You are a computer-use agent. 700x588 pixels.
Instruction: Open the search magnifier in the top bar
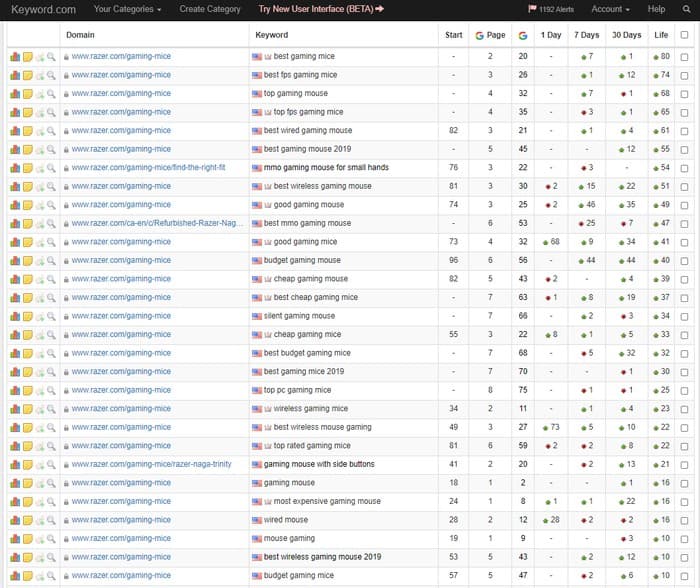click(x=686, y=9)
